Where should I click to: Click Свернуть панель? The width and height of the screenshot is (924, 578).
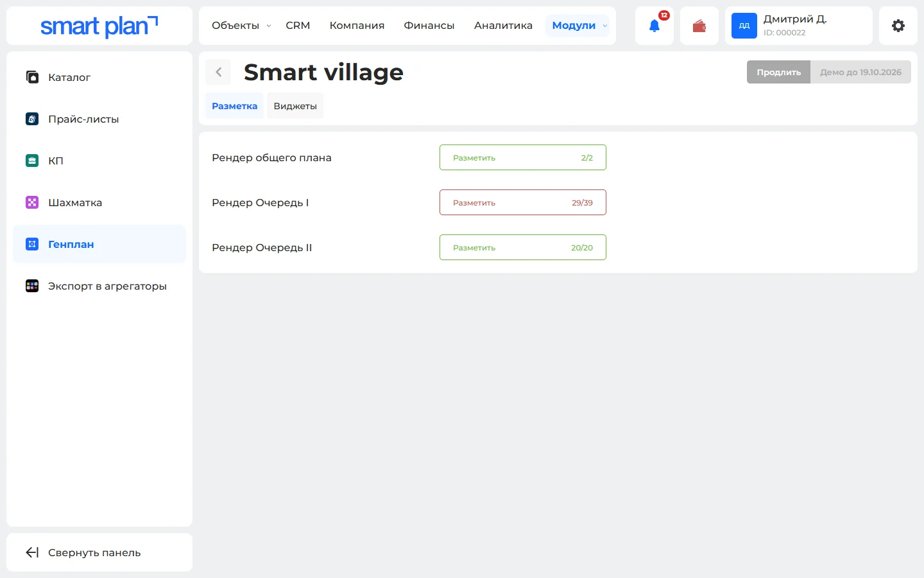pos(99,552)
